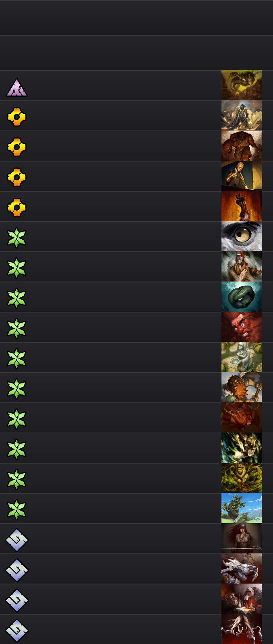The height and width of the screenshot is (644, 273).
Task: Click the eye close-up card thumbnail
Action: [x=242, y=236]
